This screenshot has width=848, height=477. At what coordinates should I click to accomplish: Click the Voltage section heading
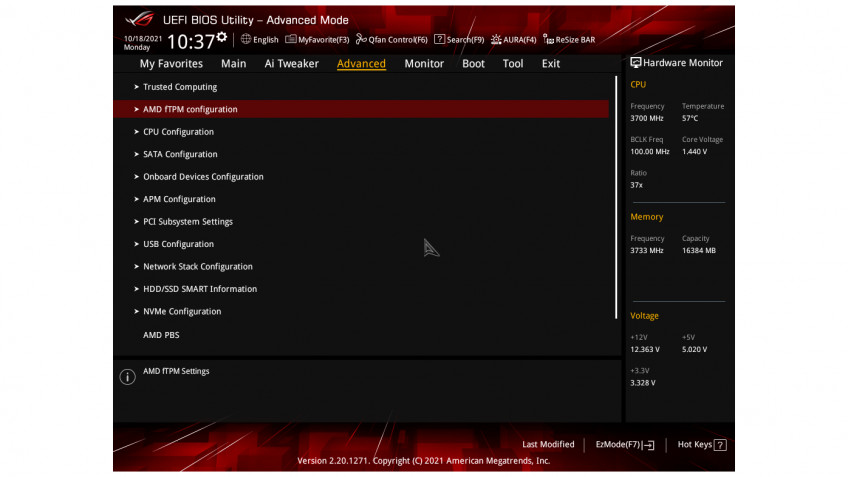click(x=644, y=316)
